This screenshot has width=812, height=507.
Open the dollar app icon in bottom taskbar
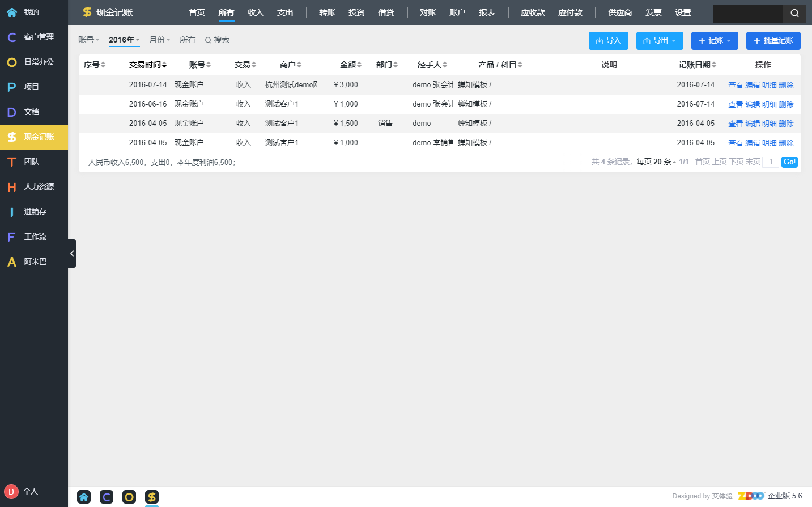click(152, 497)
